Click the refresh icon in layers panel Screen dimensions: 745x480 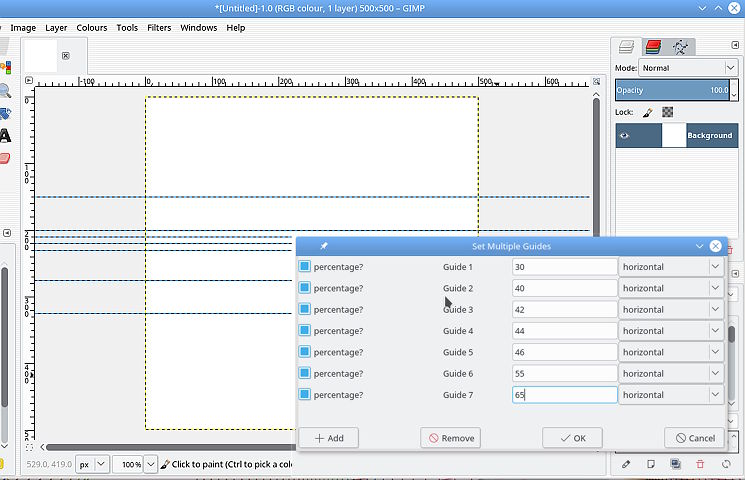tap(726, 464)
